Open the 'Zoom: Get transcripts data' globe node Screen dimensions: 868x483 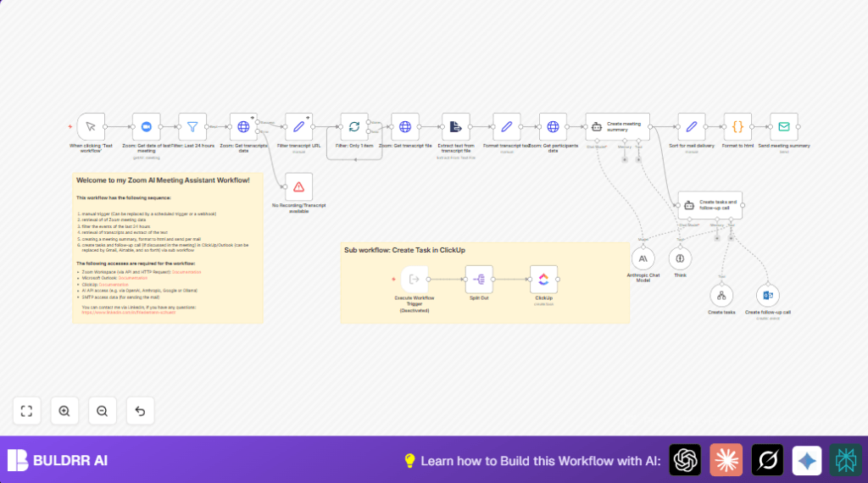coord(243,127)
